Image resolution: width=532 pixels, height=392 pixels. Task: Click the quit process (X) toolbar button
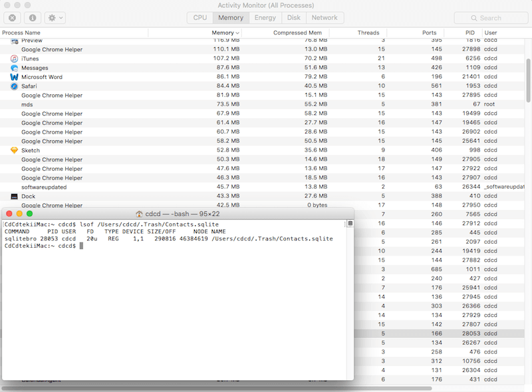(x=12, y=18)
